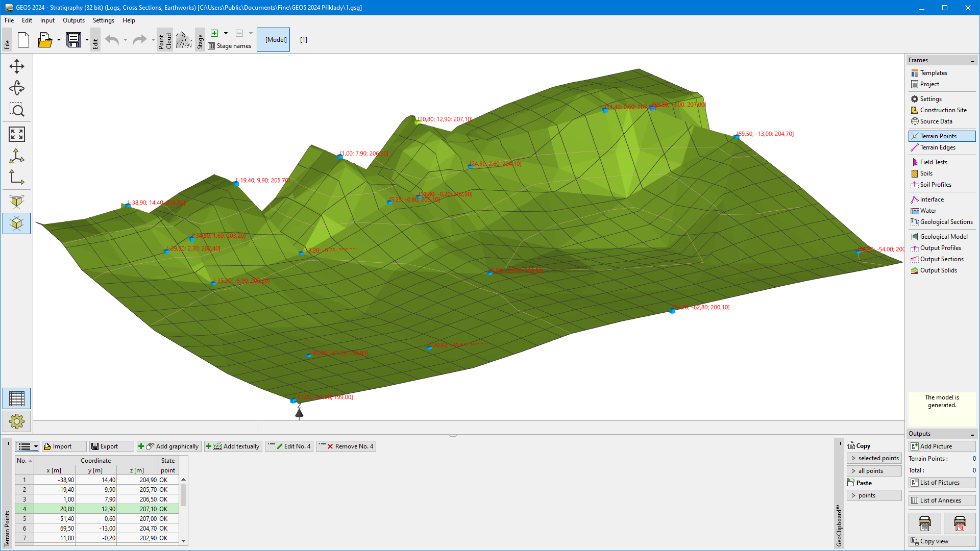The height and width of the screenshot is (551, 980).
Task: Expand the Source Data section
Action: [936, 121]
